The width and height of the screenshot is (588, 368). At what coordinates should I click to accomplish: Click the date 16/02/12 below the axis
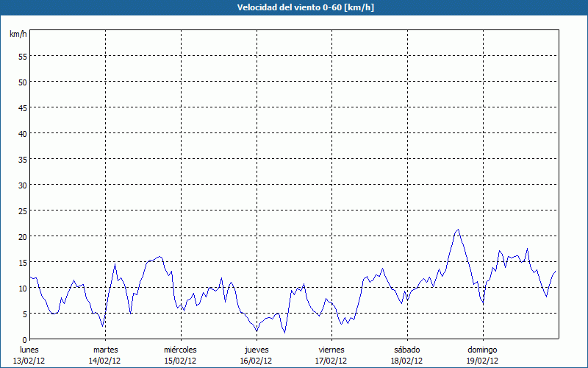[x=256, y=361]
